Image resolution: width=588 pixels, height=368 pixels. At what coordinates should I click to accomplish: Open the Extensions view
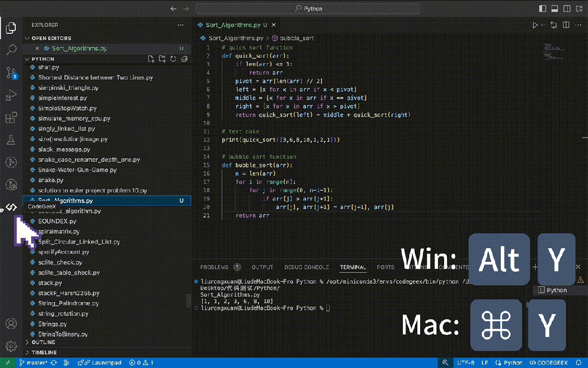click(11, 118)
